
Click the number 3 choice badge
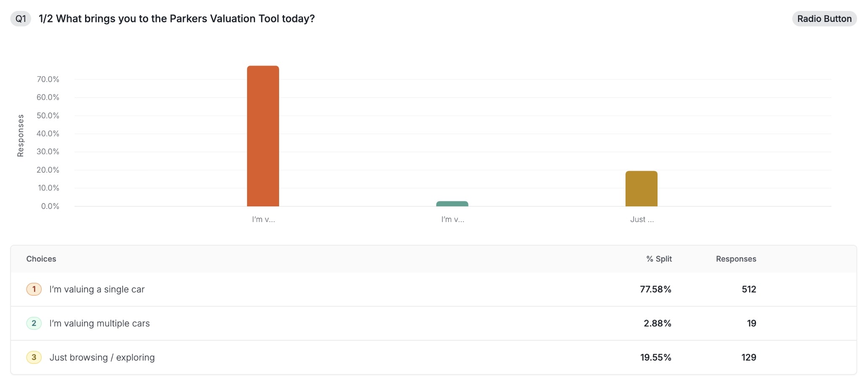(34, 358)
